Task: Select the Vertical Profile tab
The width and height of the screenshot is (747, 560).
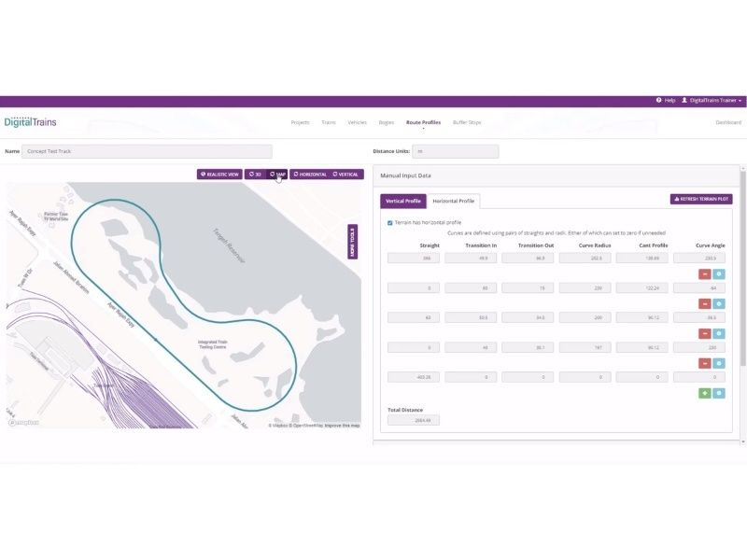Action: 403,201
